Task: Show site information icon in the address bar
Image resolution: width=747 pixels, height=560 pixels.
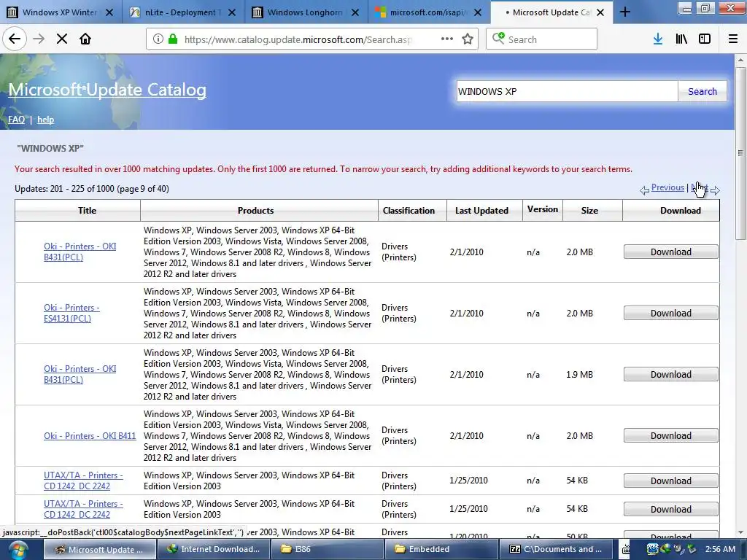Action: (158, 39)
